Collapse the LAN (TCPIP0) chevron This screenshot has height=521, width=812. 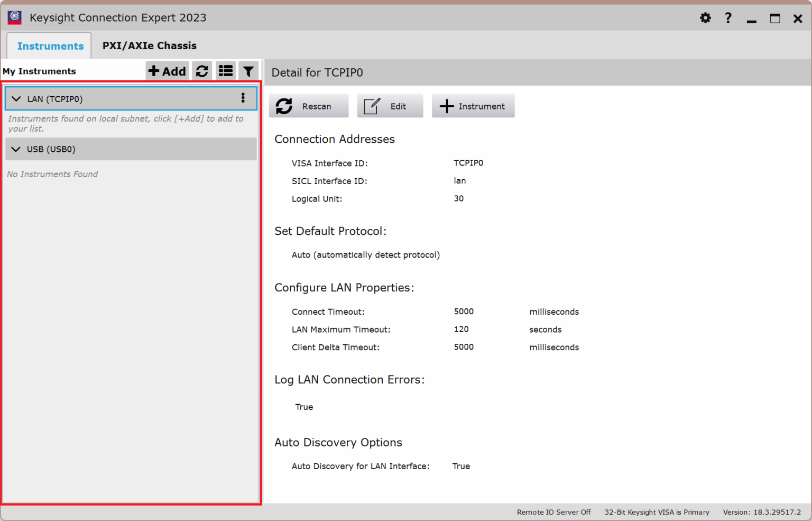pyautogui.click(x=16, y=99)
